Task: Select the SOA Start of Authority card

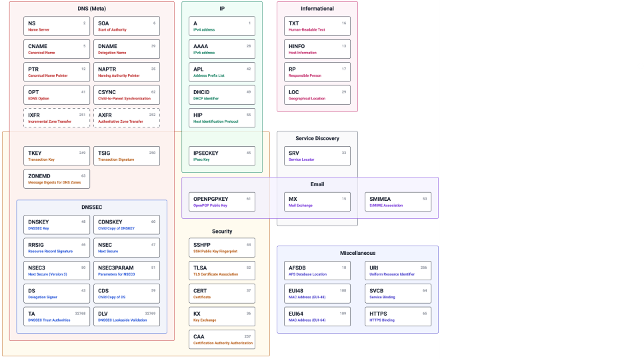Action: point(126,26)
